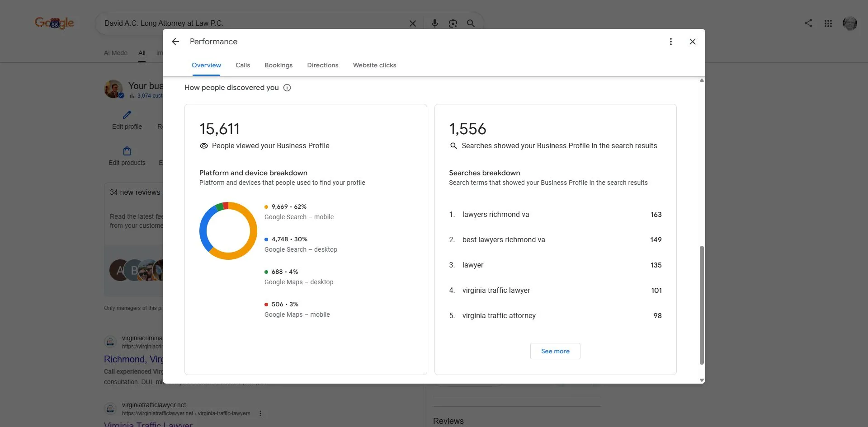Click the Google logo
The width and height of the screenshot is (868, 427).
(x=55, y=23)
